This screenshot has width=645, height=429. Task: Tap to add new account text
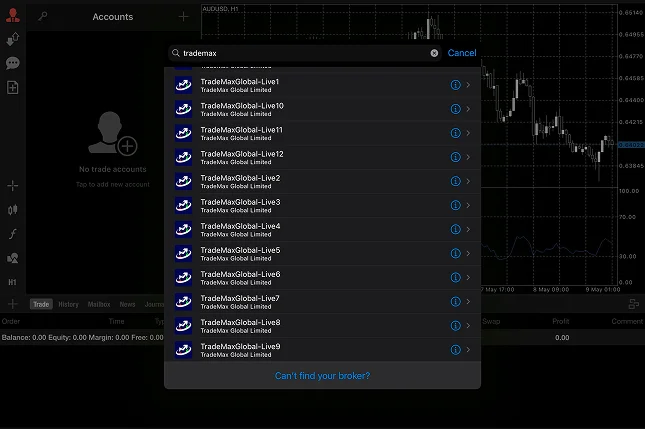click(x=113, y=184)
